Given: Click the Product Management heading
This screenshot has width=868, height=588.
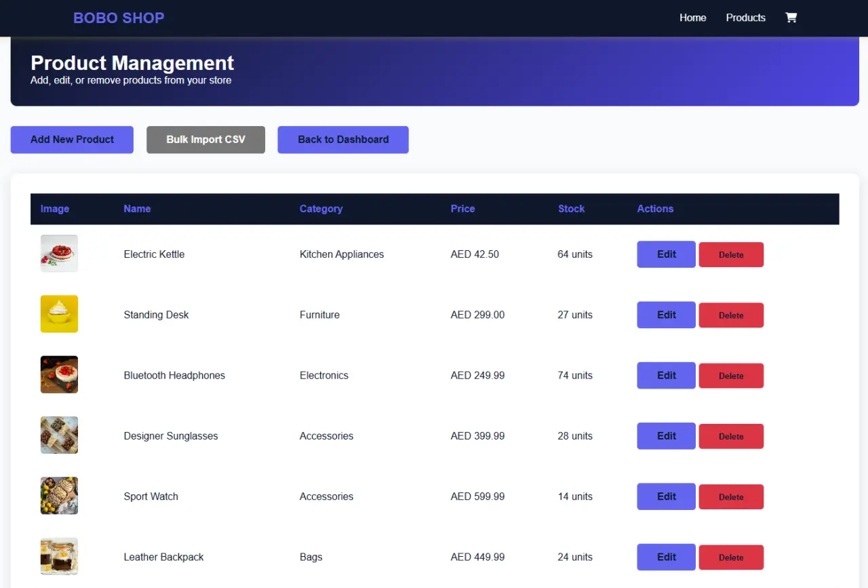Looking at the screenshot, I should [132, 63].
